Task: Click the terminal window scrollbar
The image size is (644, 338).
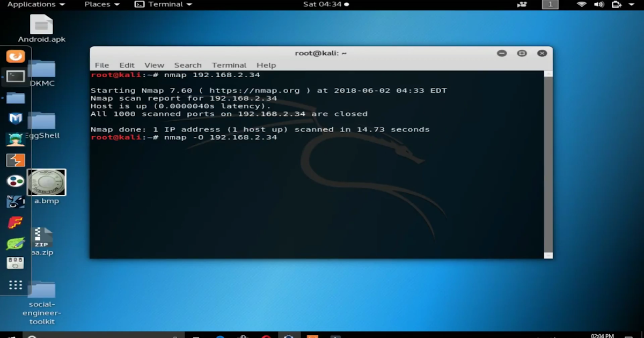Action: tap(547, 161)
